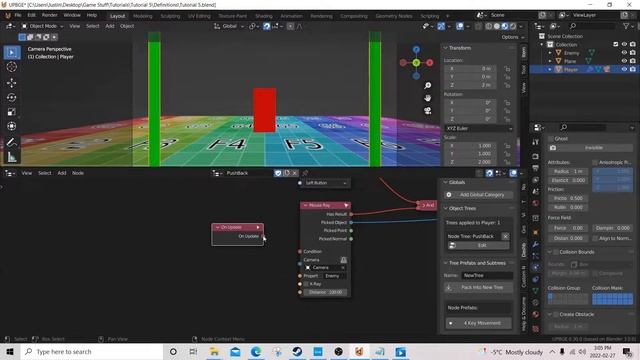Screen dimensions: 640x360
Task: Click the Edit button under PushBack tree
Action: [478, 246]
